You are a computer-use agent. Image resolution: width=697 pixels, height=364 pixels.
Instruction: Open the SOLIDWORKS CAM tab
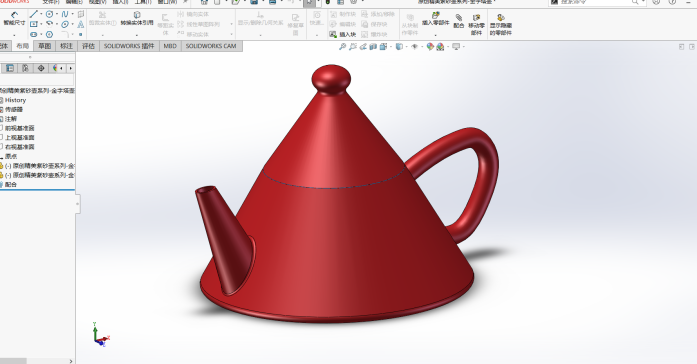(x=211, y=46)
